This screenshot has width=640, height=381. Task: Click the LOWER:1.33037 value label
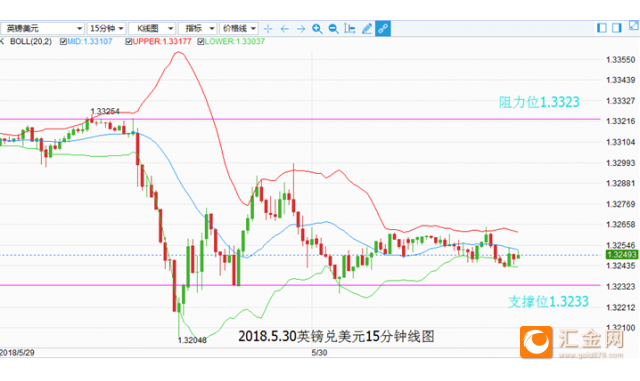235,42
